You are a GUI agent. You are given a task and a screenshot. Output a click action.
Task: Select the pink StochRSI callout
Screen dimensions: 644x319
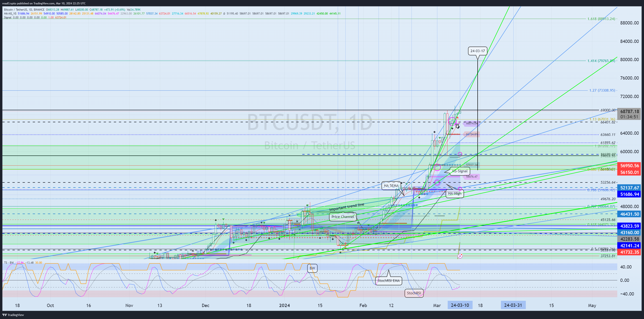414,293
